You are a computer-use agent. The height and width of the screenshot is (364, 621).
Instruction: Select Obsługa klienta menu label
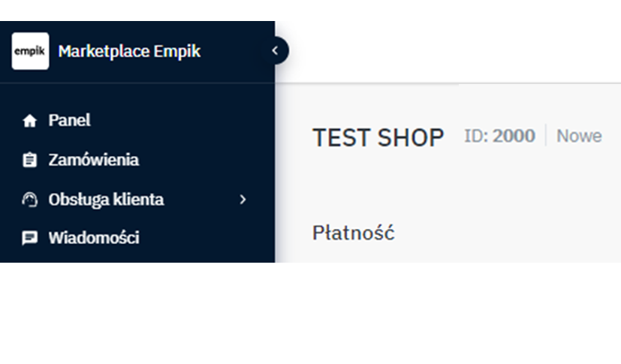106,200
